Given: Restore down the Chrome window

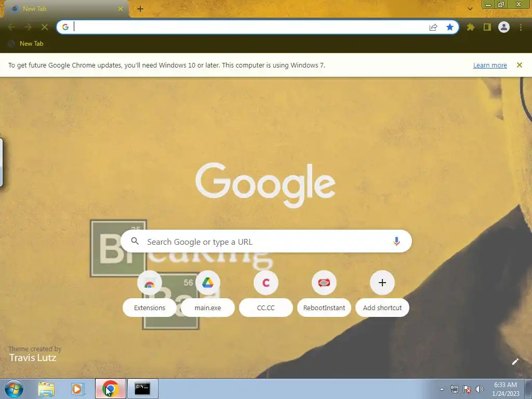Looking at the screenshot, I should pyautogui.click(x=501, y=4).
